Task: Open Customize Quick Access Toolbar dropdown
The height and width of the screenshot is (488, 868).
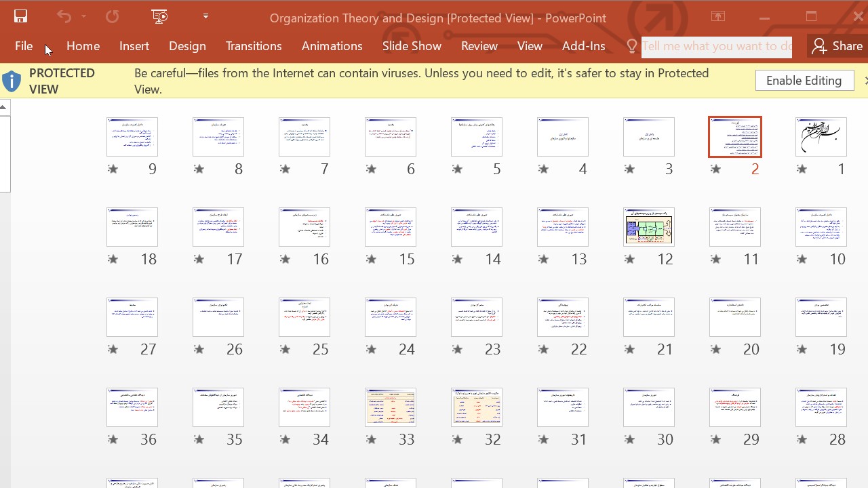Action: click(x=205, y=16)
